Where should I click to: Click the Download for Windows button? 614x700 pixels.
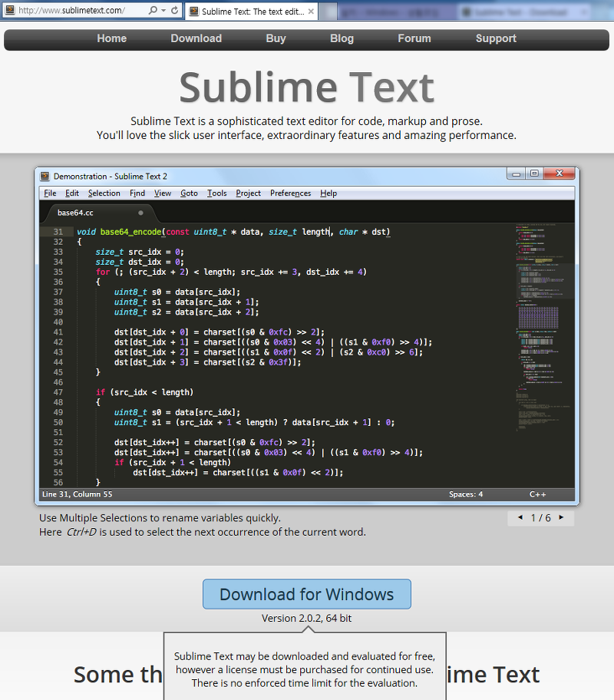(x=306, y=593)
